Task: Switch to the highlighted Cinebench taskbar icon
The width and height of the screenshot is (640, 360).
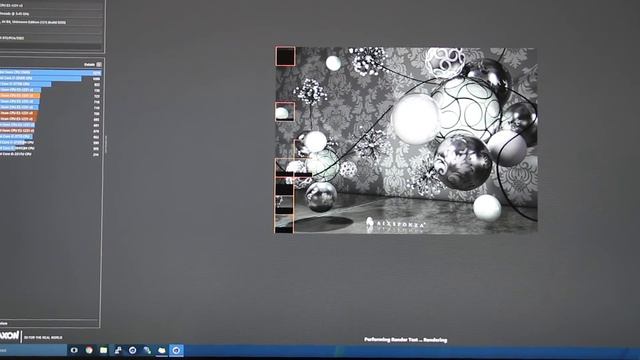Action: pos(176,350)
